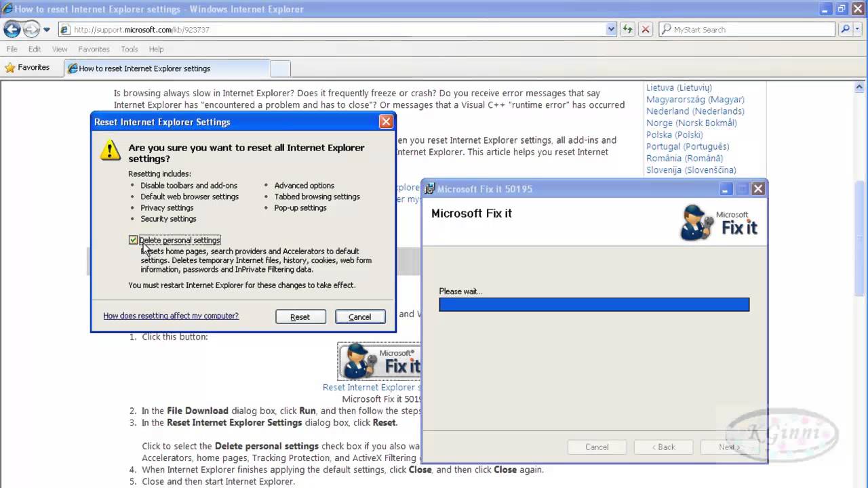
Task: Click Cancel in Microsoft Fix it window
Action: [x=597, y=447]
